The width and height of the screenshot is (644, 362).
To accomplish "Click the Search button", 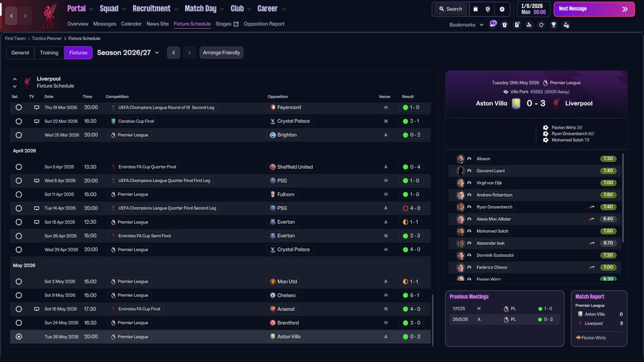I will [x=450, y=9].
